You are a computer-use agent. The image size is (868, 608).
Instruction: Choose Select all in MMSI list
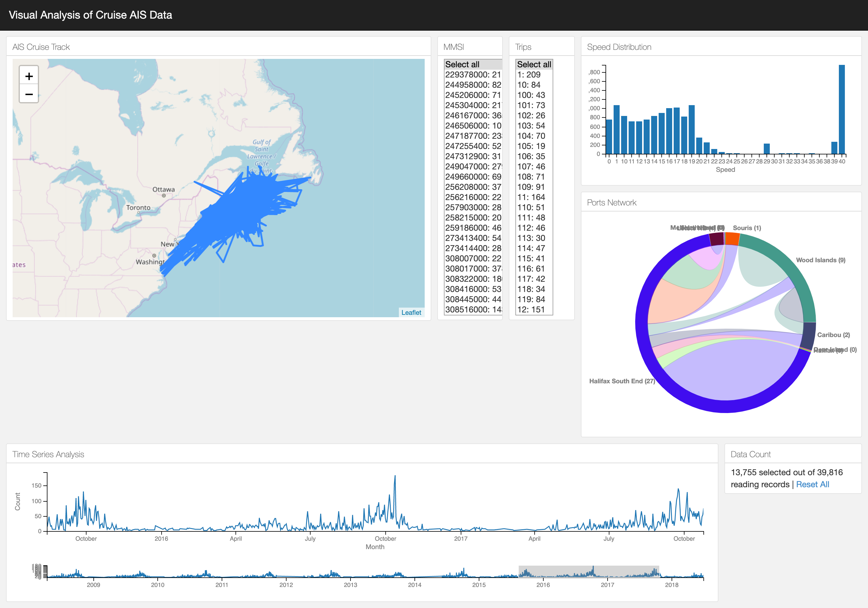(x=473, y=64)
